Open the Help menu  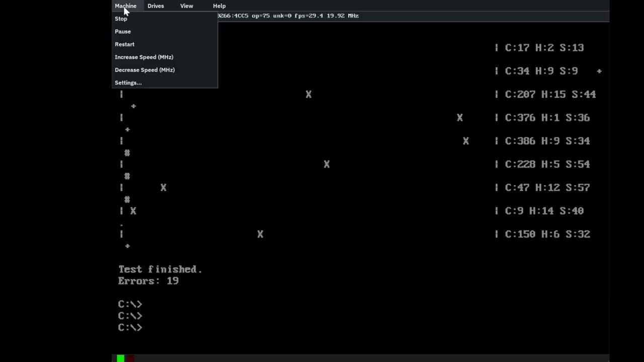(219, 6)
